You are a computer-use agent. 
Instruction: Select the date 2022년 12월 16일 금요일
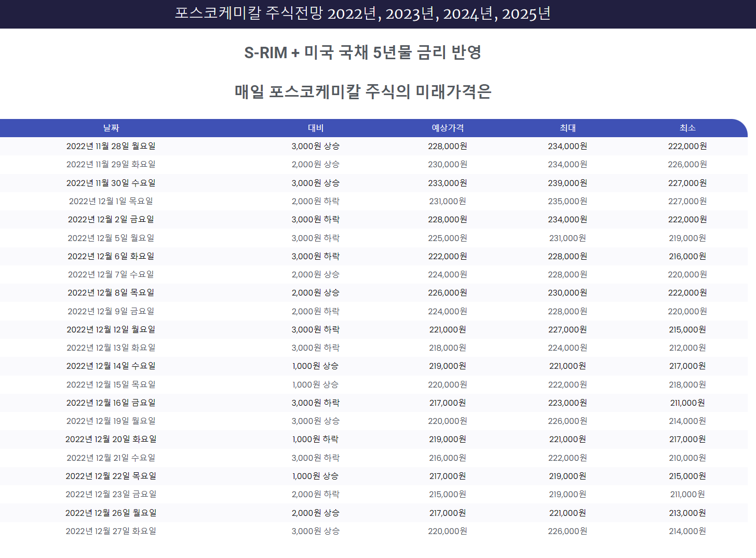pos(111,403)
